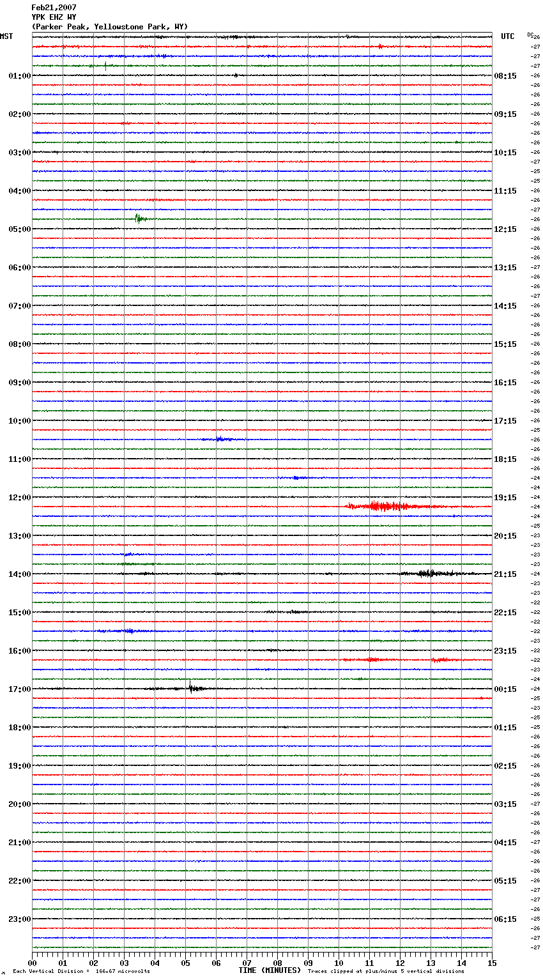Viewport: 543px width, 980px height.
Task: Select the 10:00 MST row label
Action: tap(19, 421)
